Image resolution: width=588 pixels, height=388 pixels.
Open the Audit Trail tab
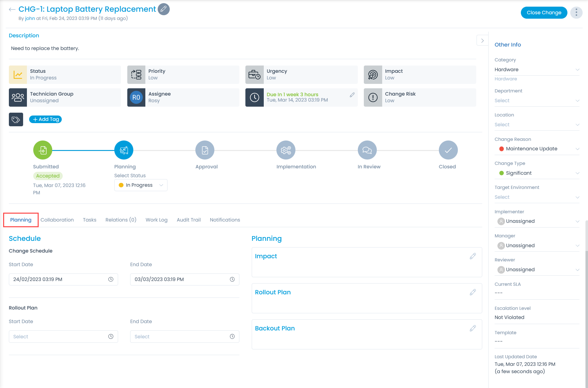coord(188,220)
